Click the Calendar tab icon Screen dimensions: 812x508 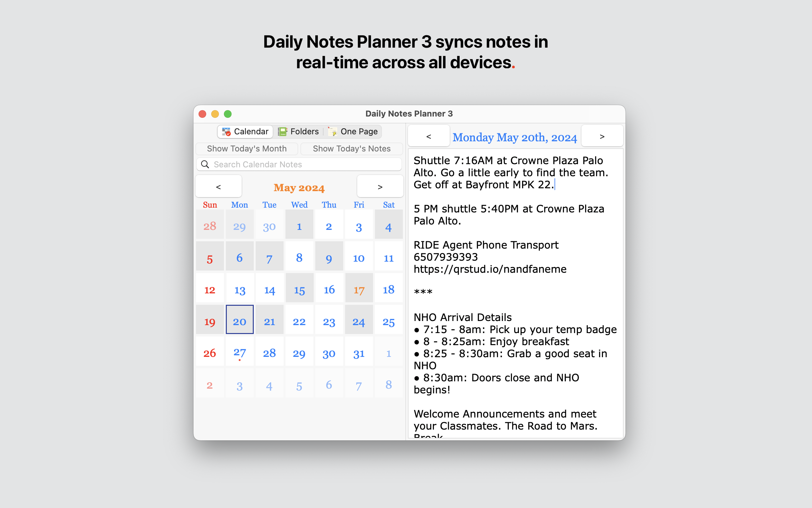tap(226, 132)
